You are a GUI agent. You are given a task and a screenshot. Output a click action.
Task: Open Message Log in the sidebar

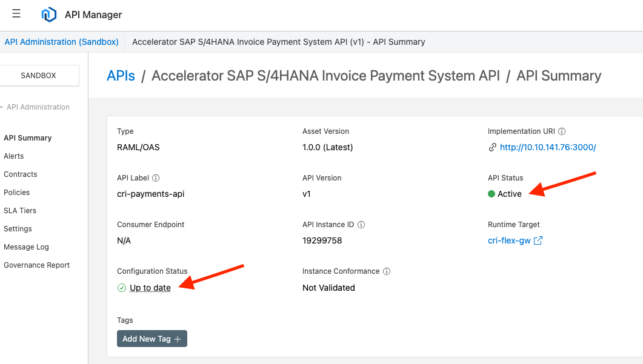[26, 247]
